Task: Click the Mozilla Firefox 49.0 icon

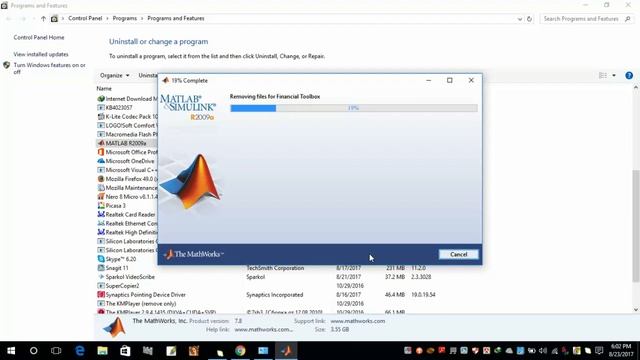Action: 101,179
